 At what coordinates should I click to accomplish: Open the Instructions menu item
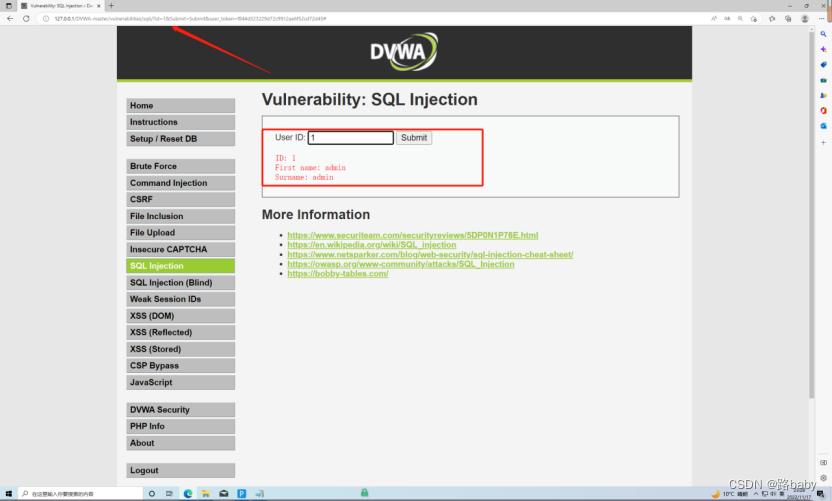[x=180, y=122]
